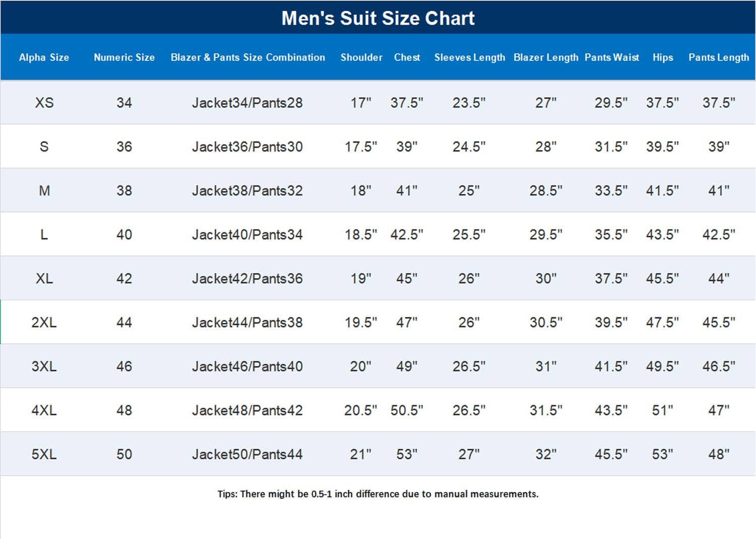
Task: Click the 4XL alpha size cell
Action: pyautogui.click(x=44, y=410)
